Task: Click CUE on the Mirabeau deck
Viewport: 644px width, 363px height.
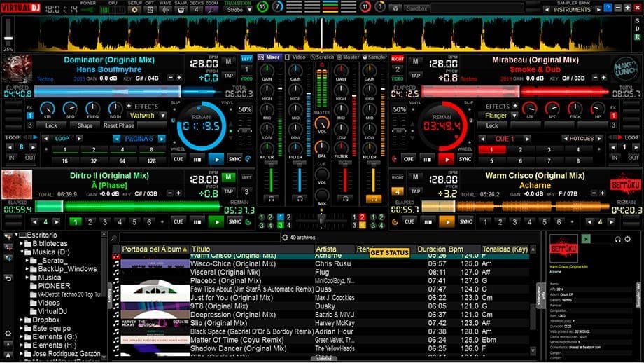Action: [x=408, y=159]
